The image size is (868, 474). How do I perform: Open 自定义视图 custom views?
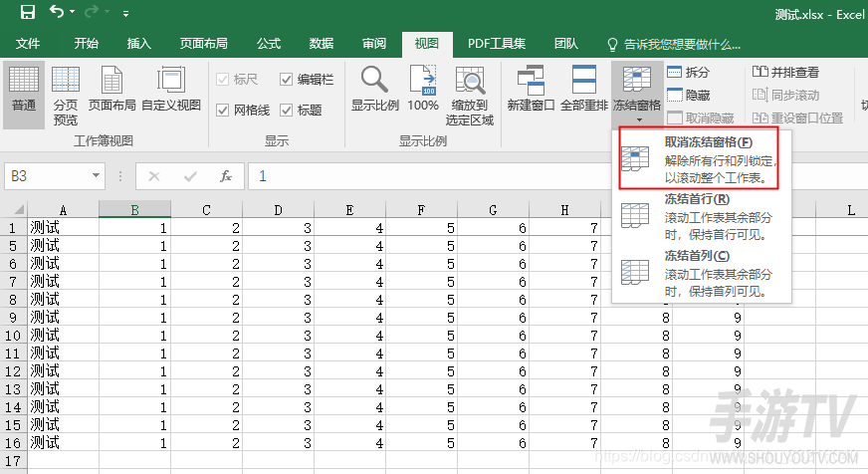pyautogui.click(x=171, y=89)
